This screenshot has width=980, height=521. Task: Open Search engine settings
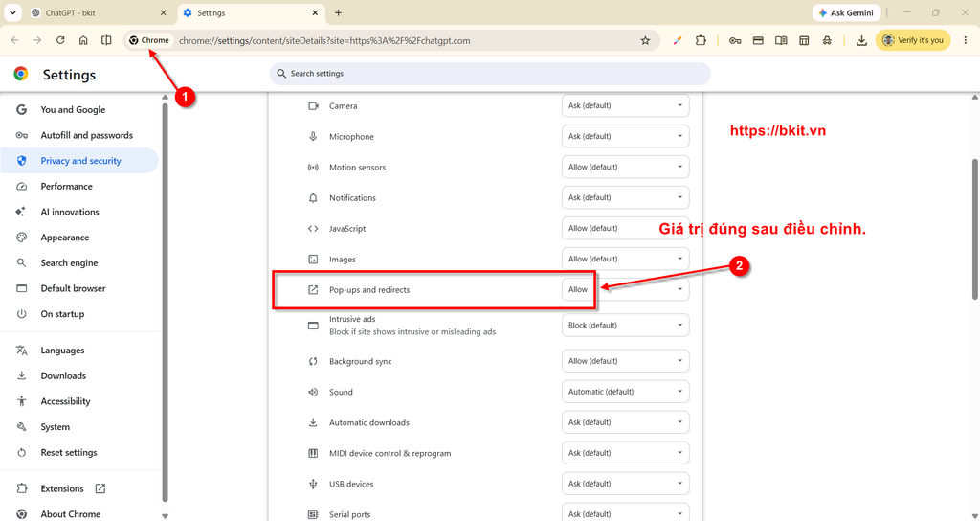(79, 263)
